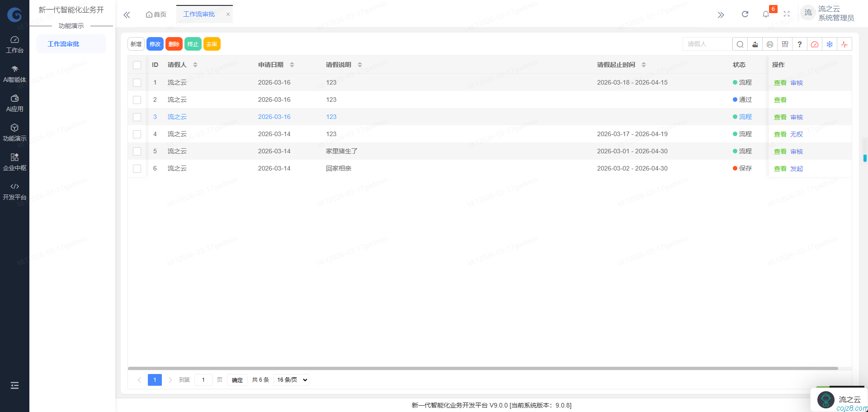Open the column filter icon

coord(785,44)
